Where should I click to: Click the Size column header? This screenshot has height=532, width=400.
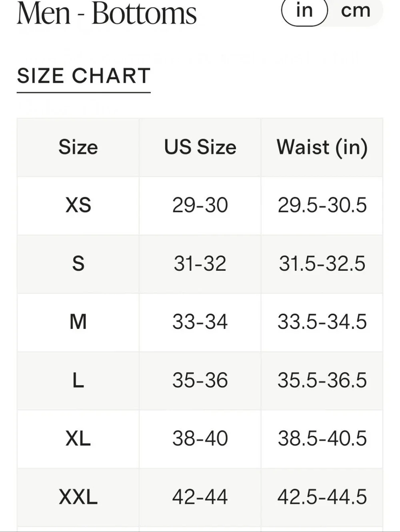pos(78,147)
